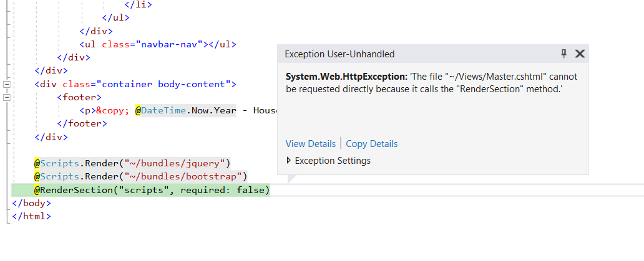Click the closing </html> tag

(32, 216)
